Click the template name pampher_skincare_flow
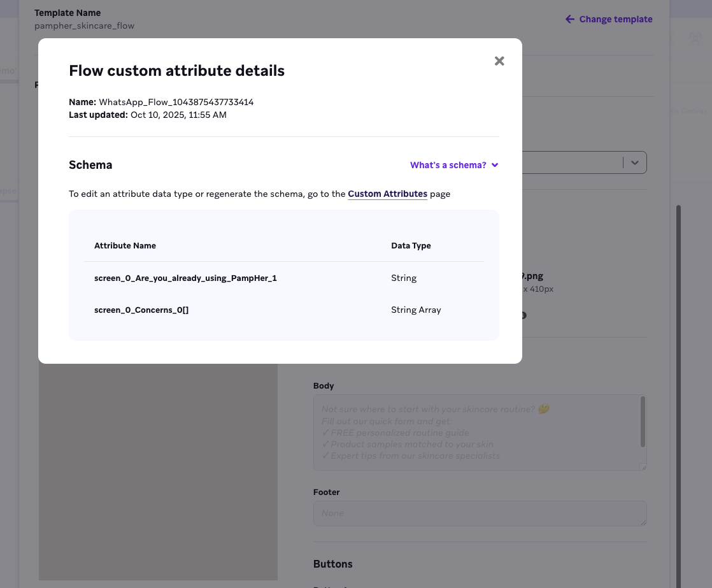The height and width of the screenshot is (588, 712). [85, 26]
